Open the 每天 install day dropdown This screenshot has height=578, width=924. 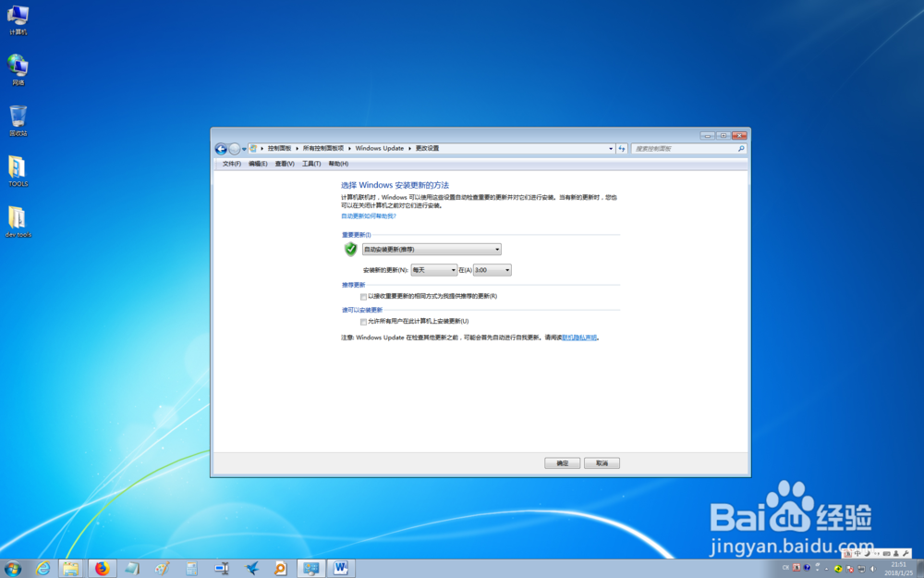tap(434, 270)
